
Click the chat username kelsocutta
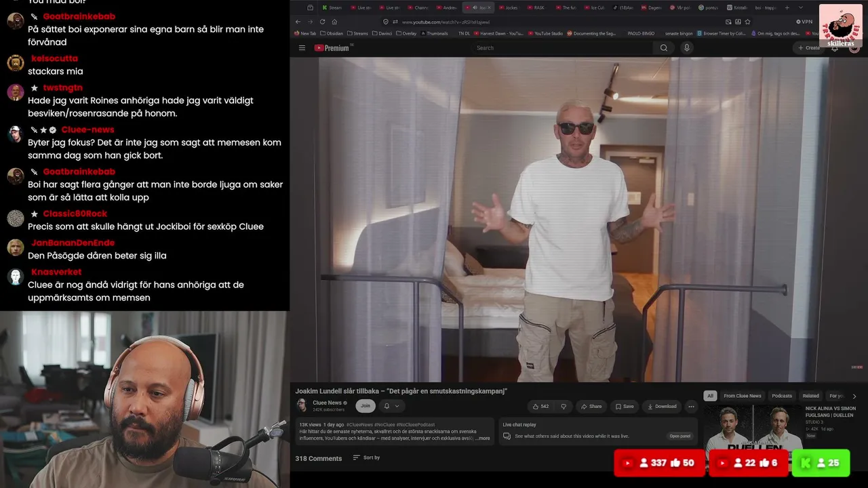point(54,59)
